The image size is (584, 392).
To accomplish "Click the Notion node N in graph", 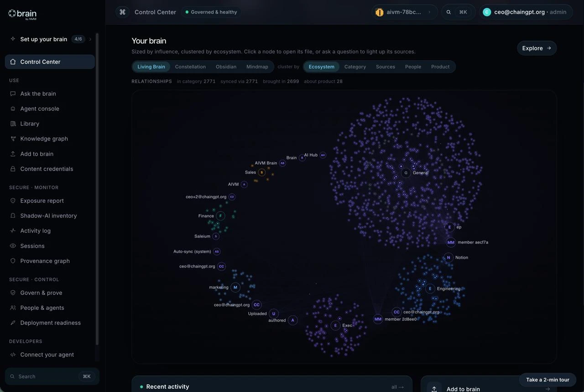I will point(448,257).
